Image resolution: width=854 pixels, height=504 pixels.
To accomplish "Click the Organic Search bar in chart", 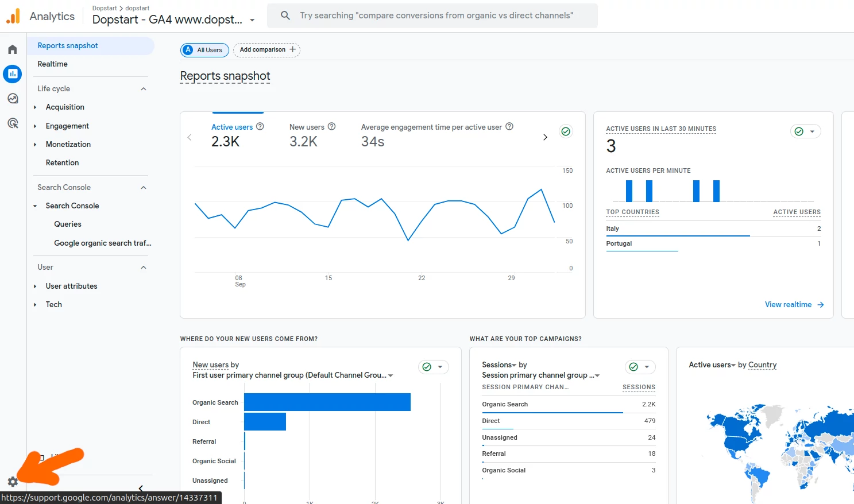I will [x=327, y=402].
